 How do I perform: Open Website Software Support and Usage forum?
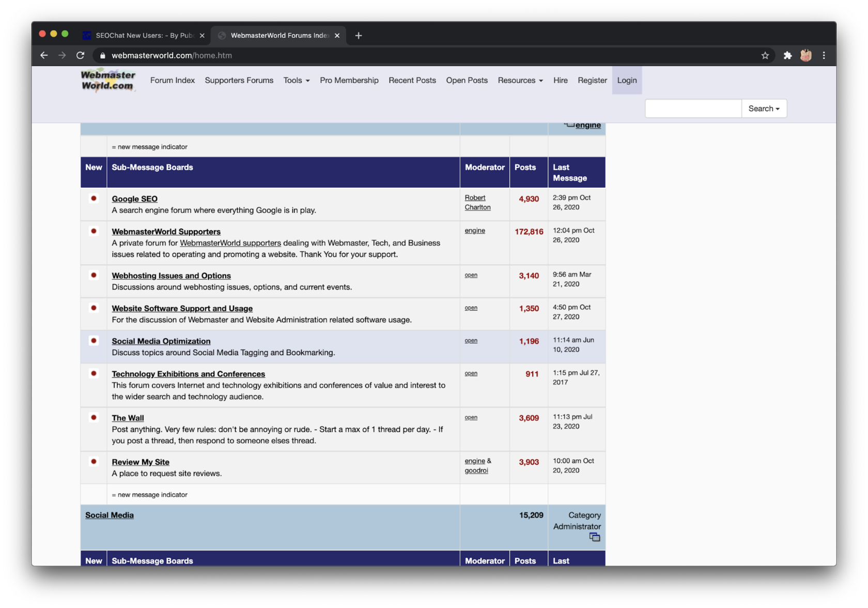click(182, 308)
